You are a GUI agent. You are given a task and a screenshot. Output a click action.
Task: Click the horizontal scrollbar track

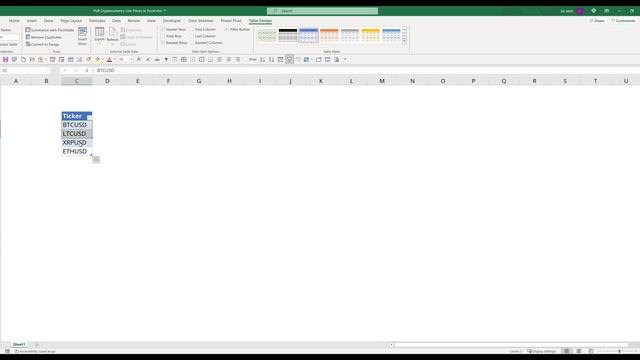coord(511,345)
